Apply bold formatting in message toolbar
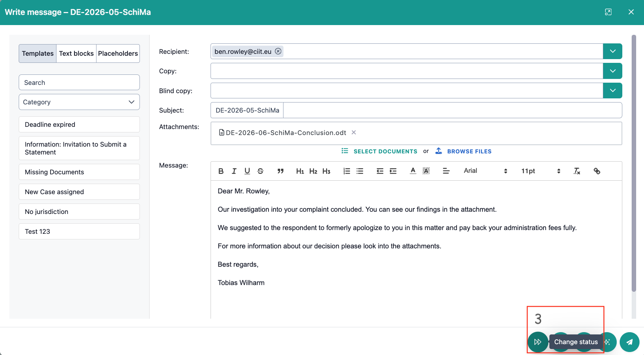 coord(221,171)
